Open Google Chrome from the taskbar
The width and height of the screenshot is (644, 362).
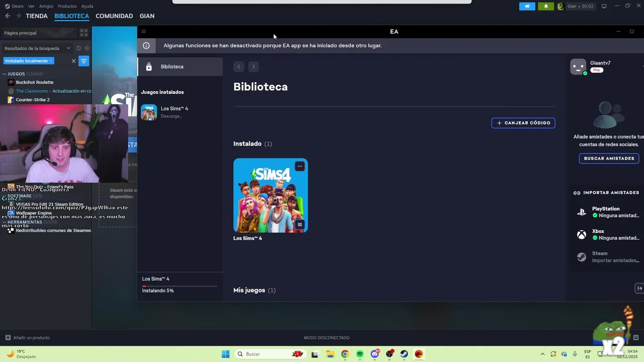pyautogui.click(x=345, y=354)
